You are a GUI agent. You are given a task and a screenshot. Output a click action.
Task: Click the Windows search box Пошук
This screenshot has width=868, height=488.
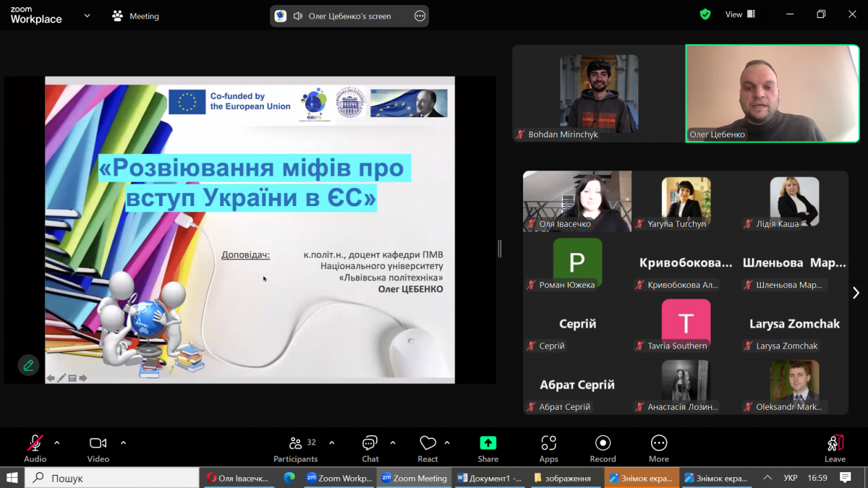(x=112, y=478)
